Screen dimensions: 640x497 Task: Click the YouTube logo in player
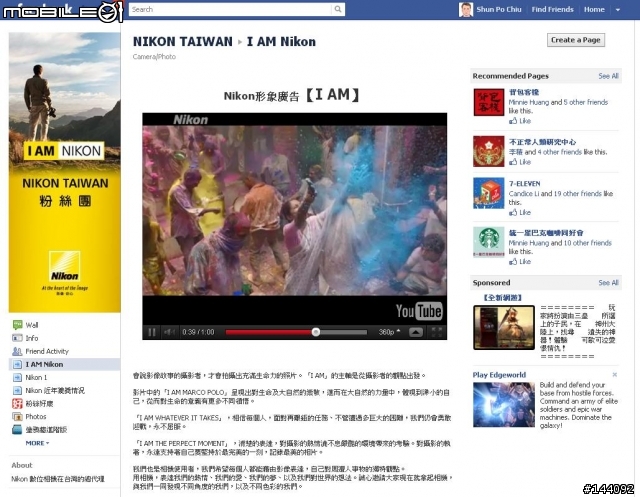point(419,311)
